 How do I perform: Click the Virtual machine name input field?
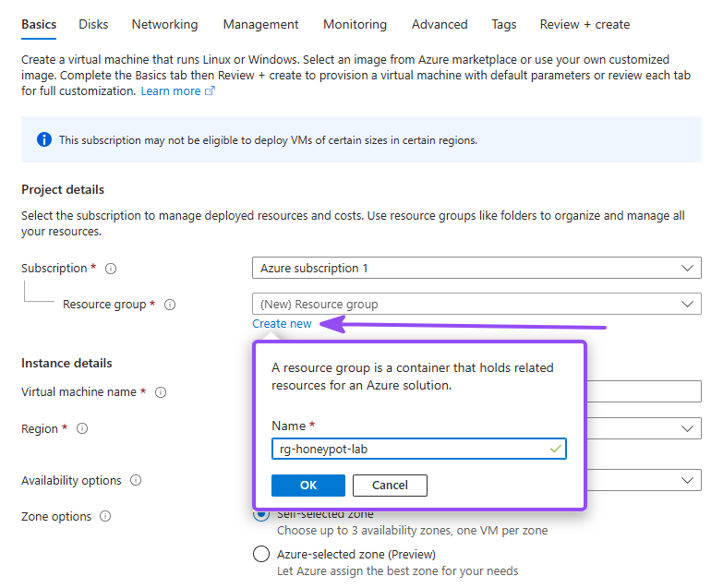pyautogui.click(x=644, y=391)
